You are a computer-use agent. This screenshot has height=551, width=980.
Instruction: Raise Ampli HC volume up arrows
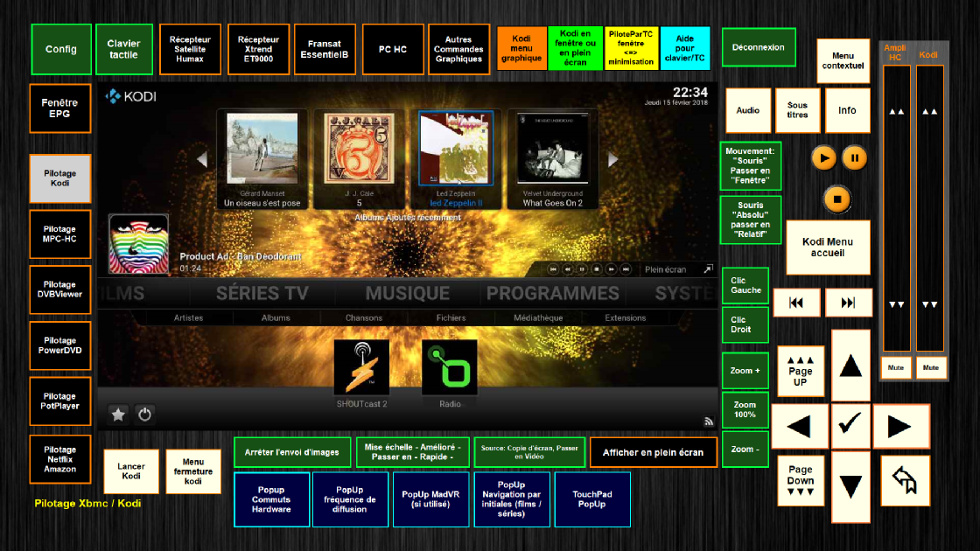896,112
